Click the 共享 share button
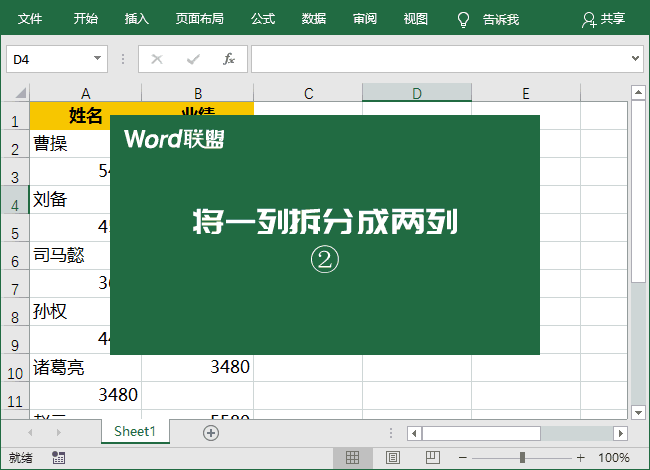This screenshot has height=470, width=650. tap(603, 19)
